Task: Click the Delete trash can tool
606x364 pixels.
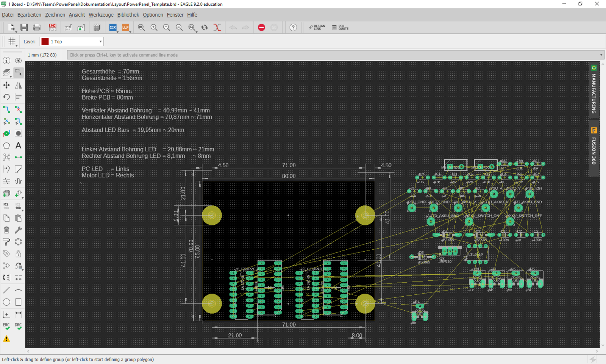Action: (6, 230)
